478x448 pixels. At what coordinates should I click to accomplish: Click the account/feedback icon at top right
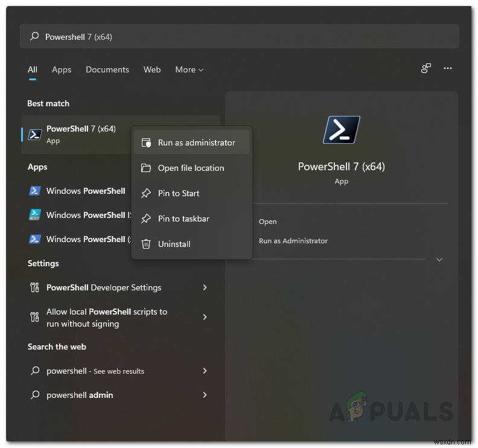pyautogui.click(x=426, y=68)
